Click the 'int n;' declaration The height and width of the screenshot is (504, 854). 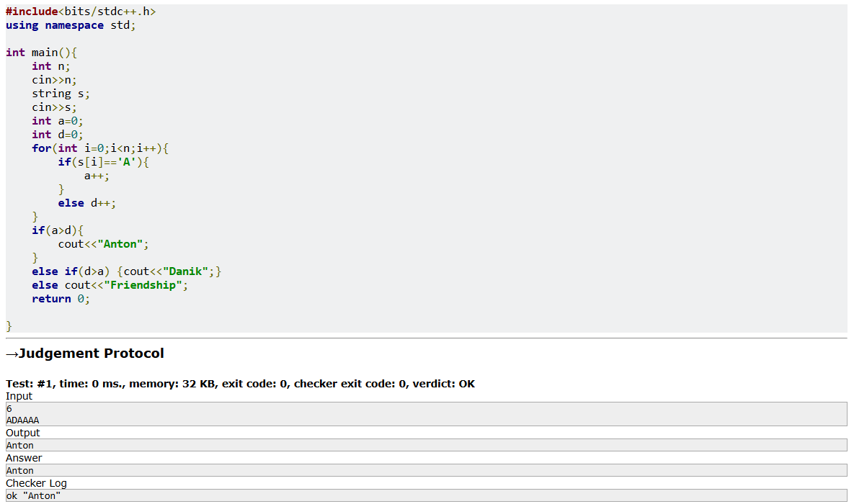tap(50, 66)
